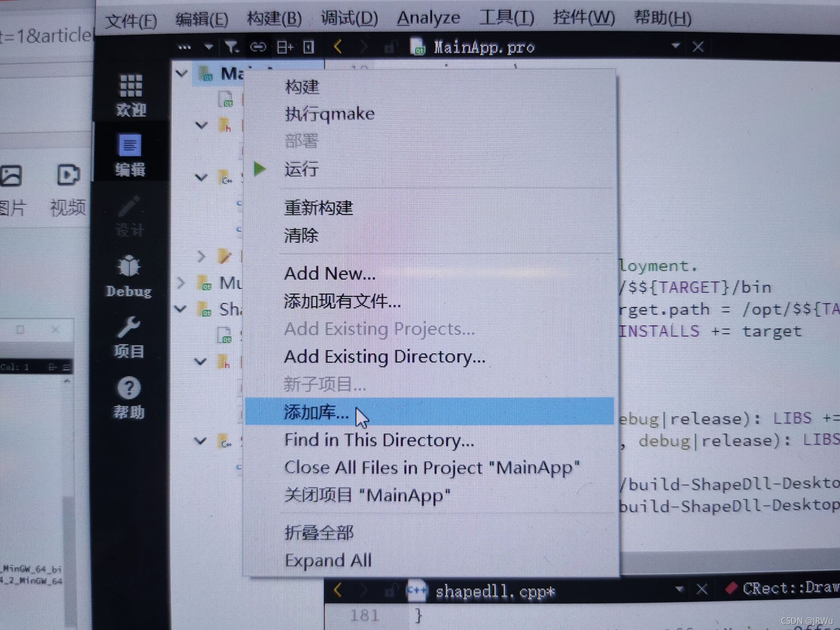Switch to Debug mode

[x=129, y=276]
